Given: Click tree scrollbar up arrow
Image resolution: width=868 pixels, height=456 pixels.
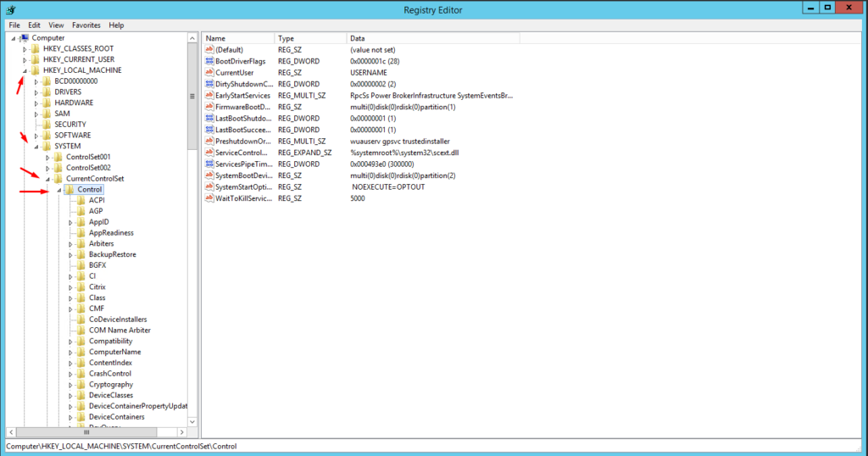Looking at the screenshot, I should tap(192, 38).
